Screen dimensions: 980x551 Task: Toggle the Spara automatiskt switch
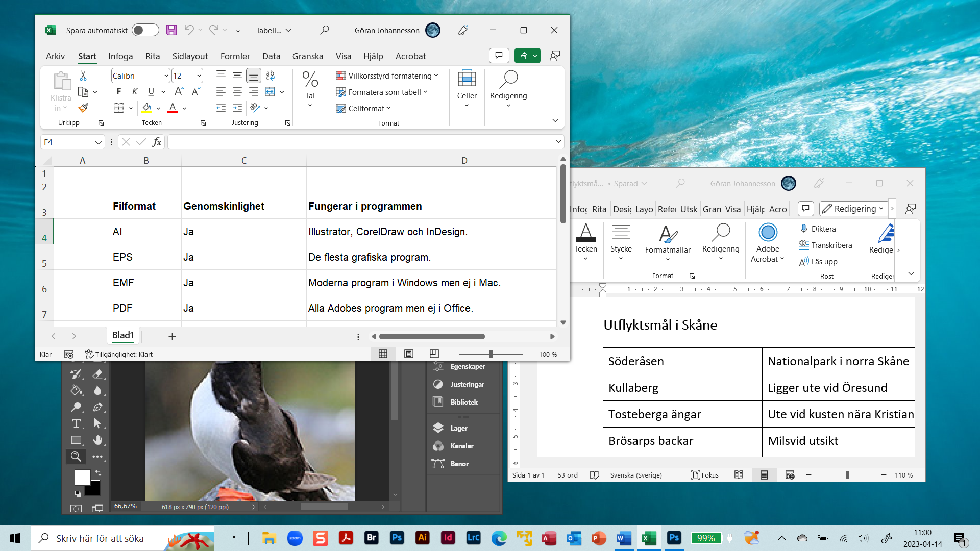[x=145, y=30]
